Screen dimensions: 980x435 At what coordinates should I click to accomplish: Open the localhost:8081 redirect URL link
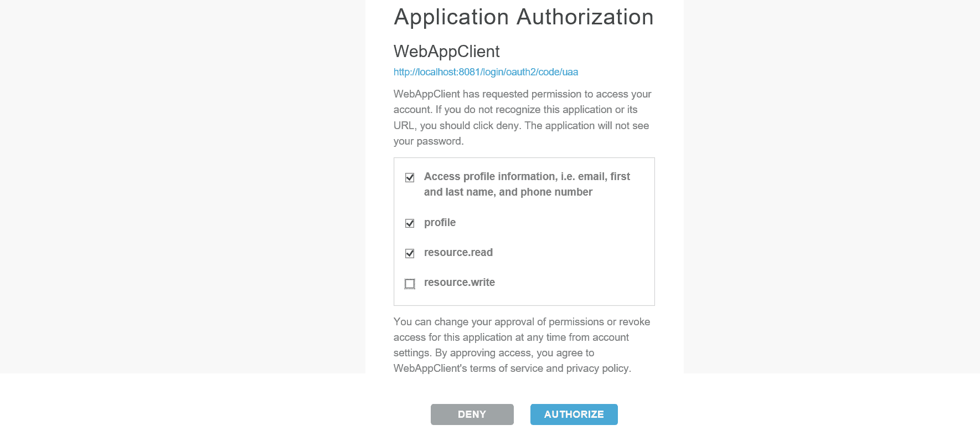[486, 72]
